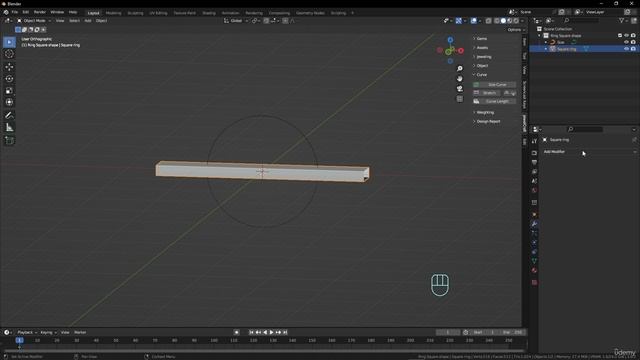
Task: Switch to the Modeling workspace tab
Action: (113, 13)
